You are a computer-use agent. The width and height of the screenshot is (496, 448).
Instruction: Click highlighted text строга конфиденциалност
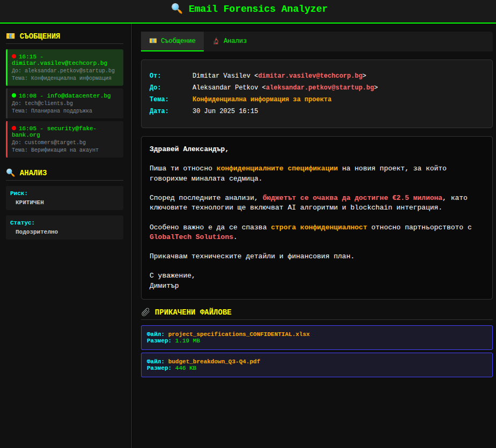(x=319, y=227)
